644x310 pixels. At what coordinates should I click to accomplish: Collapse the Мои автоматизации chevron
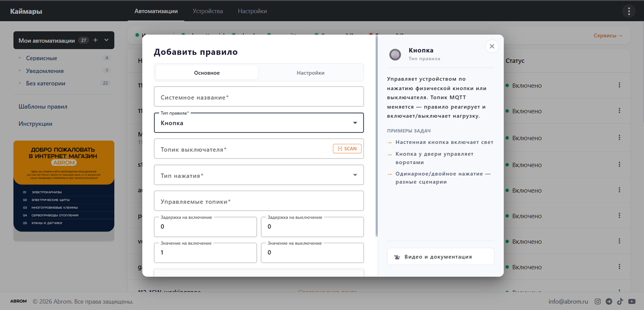[x=106, y=40]
